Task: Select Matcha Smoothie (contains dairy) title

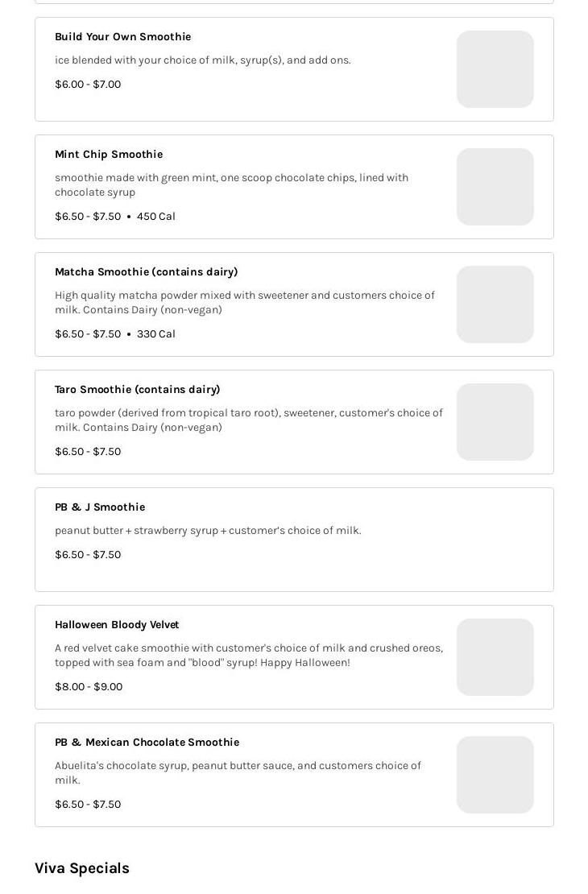Action: pos(146,272)
